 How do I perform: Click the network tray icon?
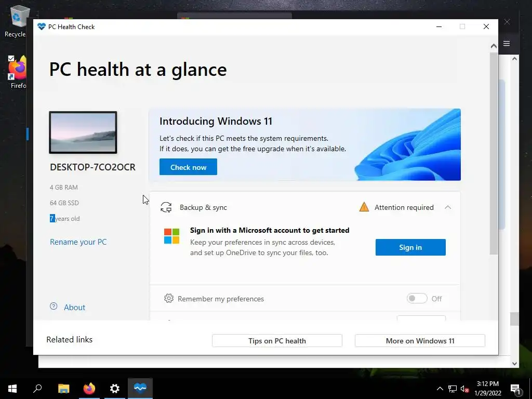453,389
